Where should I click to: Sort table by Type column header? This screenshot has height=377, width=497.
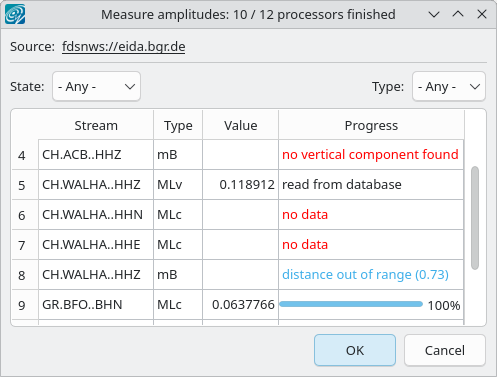[178, 125]
